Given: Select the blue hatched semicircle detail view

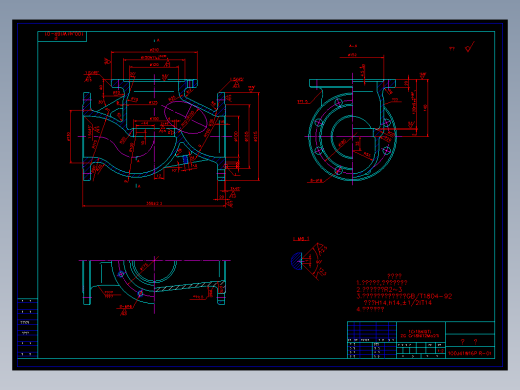Looking at the screenshot, I should [296, 261].
